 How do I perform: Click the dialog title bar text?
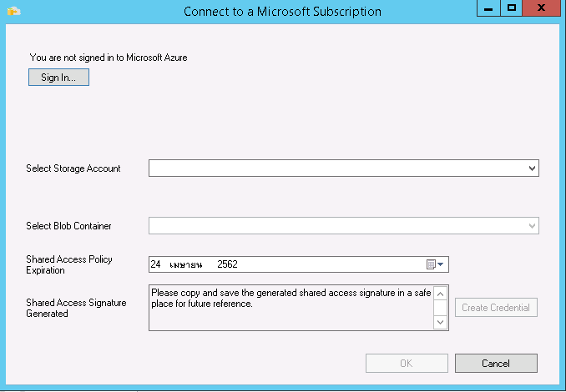(x=282, y=12)
